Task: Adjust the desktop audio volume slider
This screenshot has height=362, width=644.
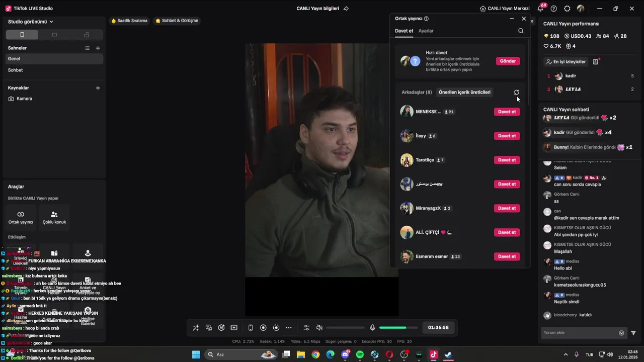Action: click(345, 328)
